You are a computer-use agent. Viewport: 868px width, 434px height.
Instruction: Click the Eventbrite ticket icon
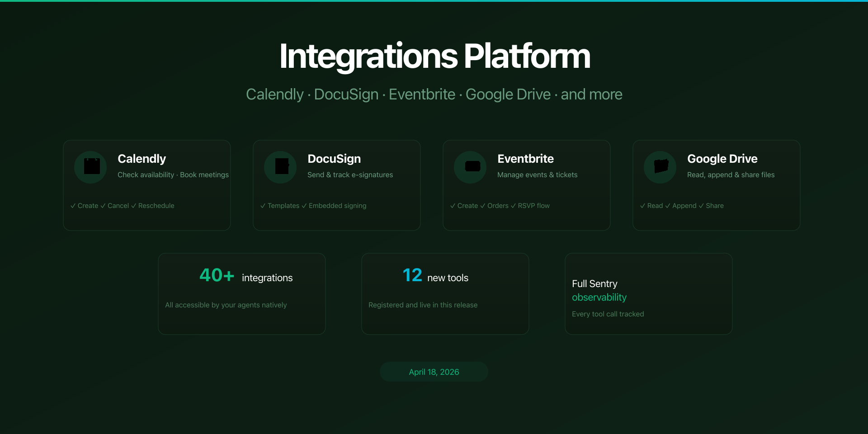point(472,166)
